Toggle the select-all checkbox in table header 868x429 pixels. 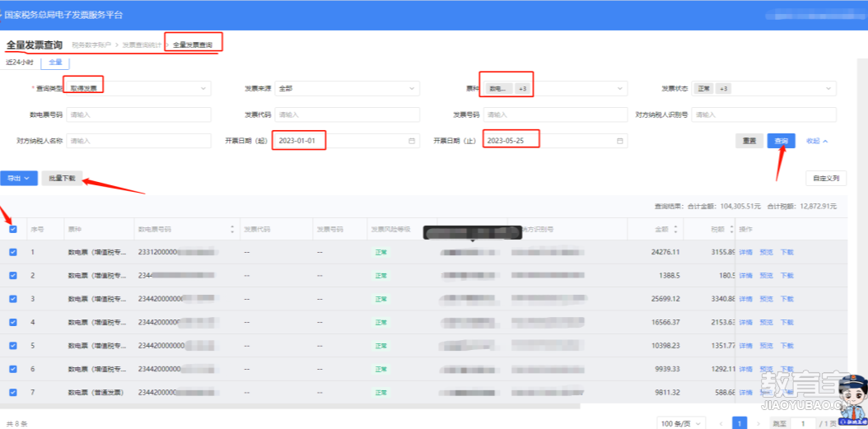tap(13, 229)
